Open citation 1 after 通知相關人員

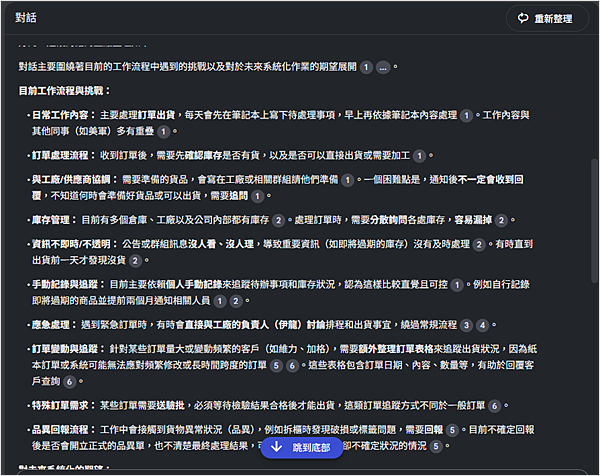click(220, 301)
